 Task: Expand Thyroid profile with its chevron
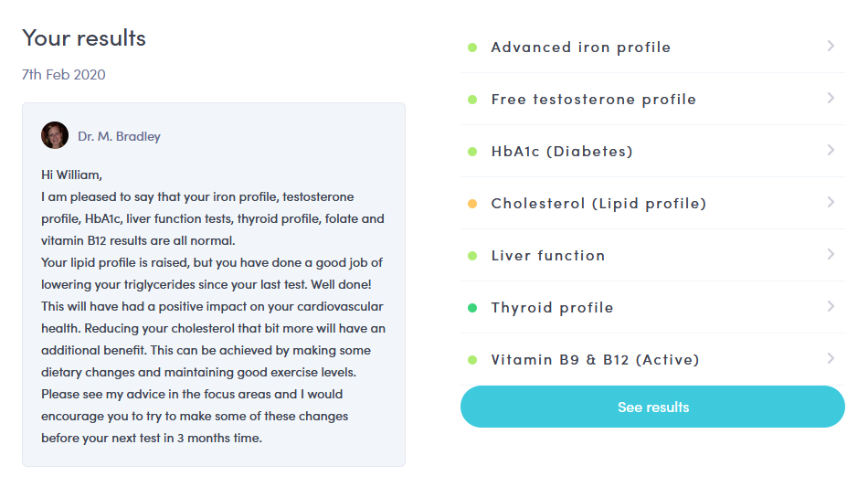(831, 306)
